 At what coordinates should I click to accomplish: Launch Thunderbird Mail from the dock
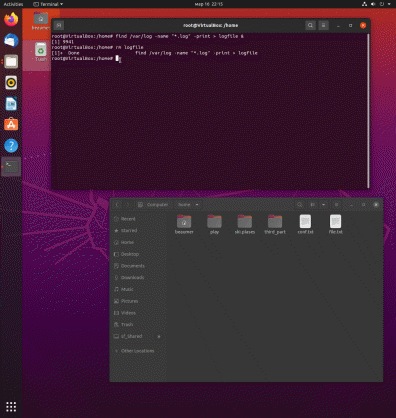tap(11, 40)
